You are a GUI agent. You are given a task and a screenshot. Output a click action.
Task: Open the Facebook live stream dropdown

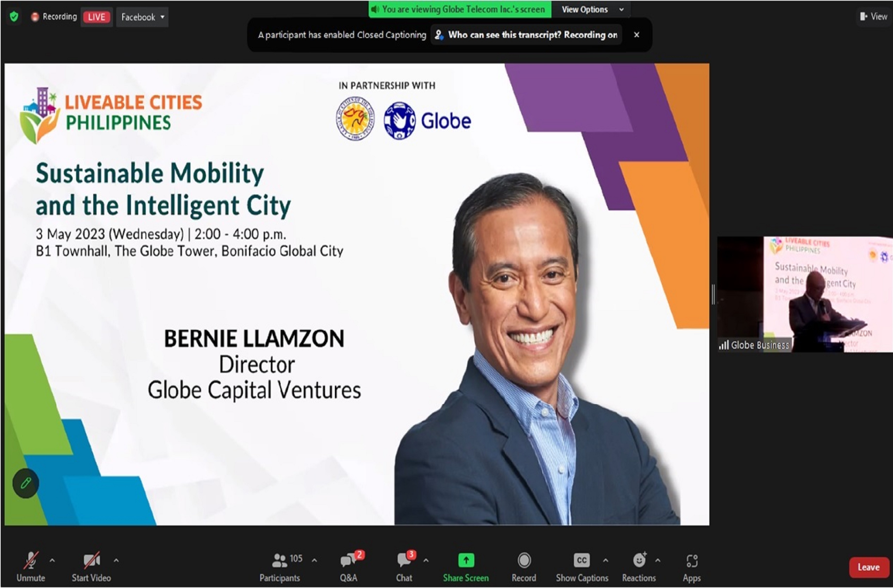click(142, 17)
